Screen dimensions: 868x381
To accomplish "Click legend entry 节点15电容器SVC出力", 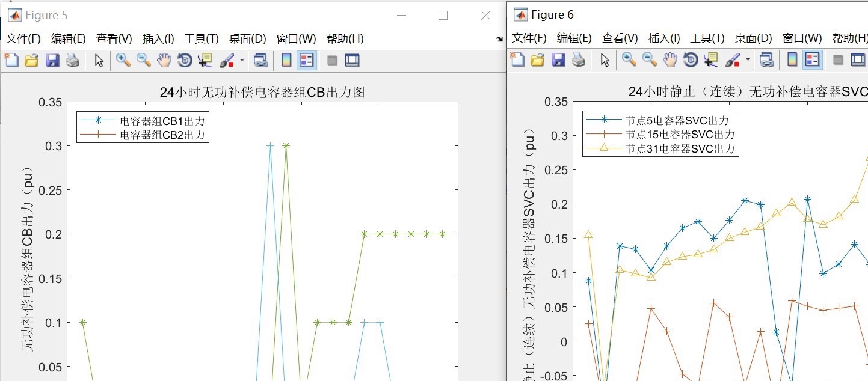I will [x=680, y=135].
